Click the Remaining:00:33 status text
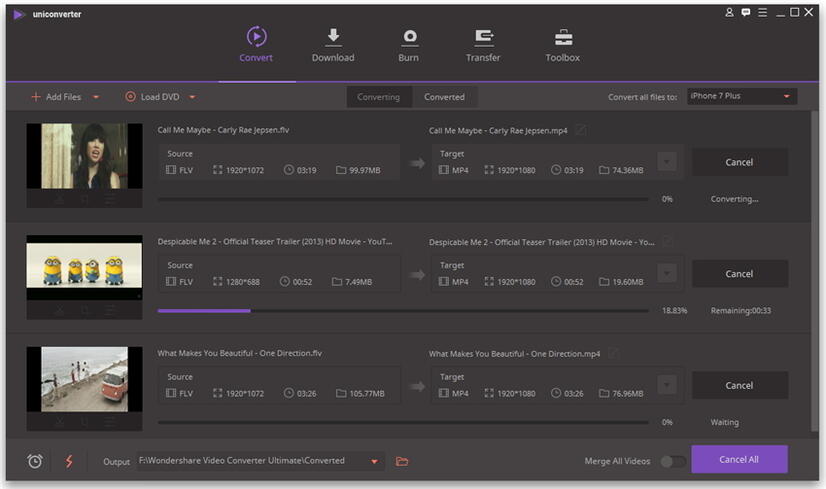This screenshot has width=826, height=489. [741, 311]
